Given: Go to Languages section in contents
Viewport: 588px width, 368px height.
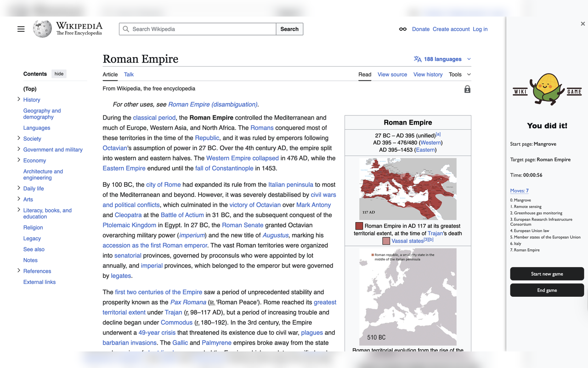Looking at the screenshot, I should [x=37, y=128].
